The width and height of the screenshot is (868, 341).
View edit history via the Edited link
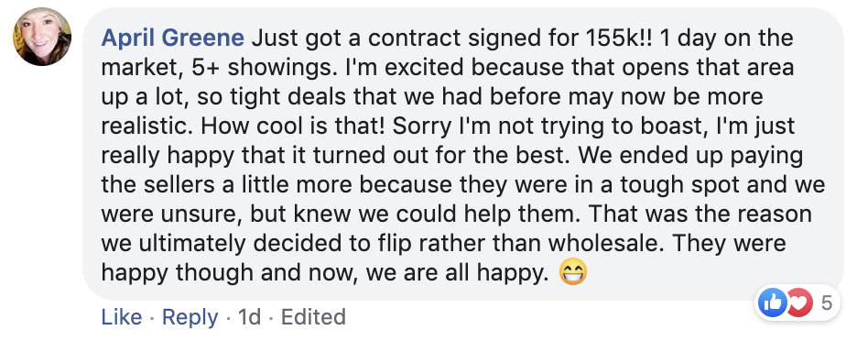tap(313, 317)
